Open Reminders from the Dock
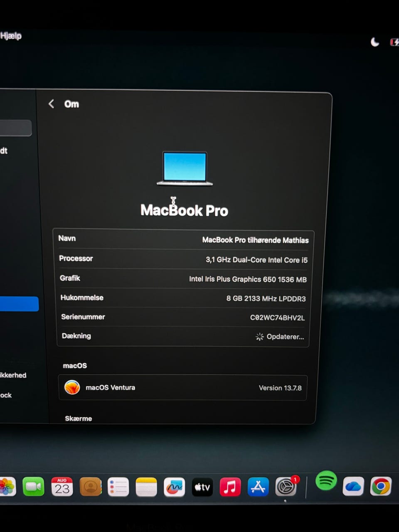Screen dimensions: 399x532 118,487
